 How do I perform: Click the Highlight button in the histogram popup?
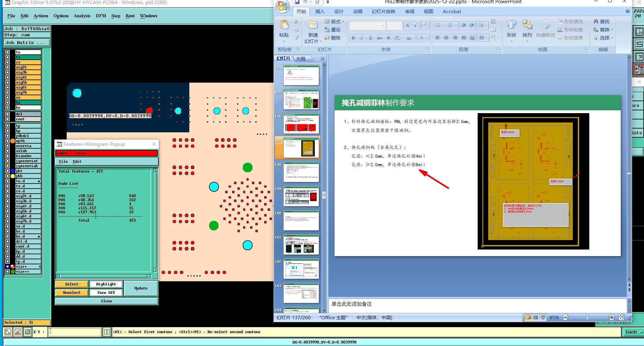(x=106, y=284)
